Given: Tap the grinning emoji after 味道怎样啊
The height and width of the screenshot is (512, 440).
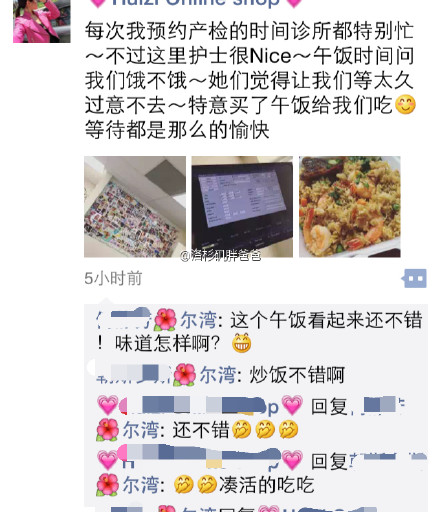Looking at the screenshot, I should pos(242,343).
